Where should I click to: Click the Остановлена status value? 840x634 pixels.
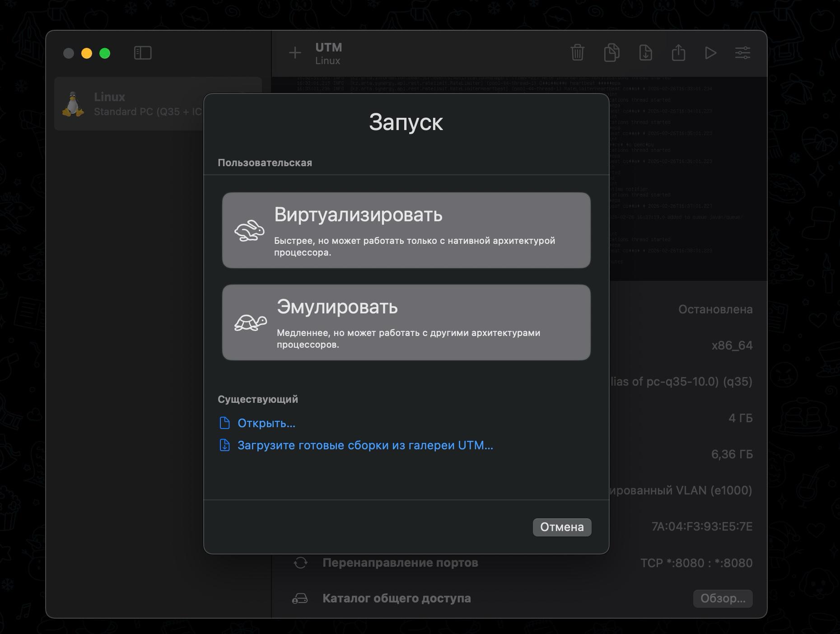[715, 309]
